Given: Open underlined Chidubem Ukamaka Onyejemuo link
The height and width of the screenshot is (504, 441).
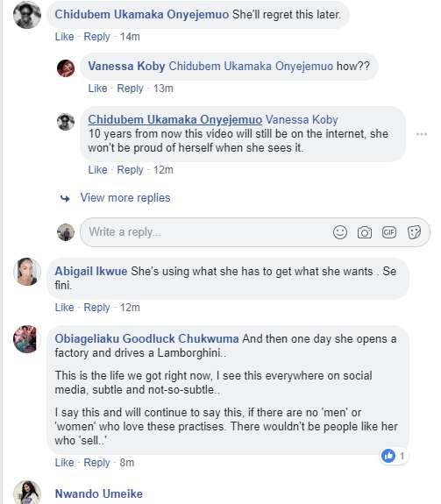Looking at the screenshot, I should 175,119.
